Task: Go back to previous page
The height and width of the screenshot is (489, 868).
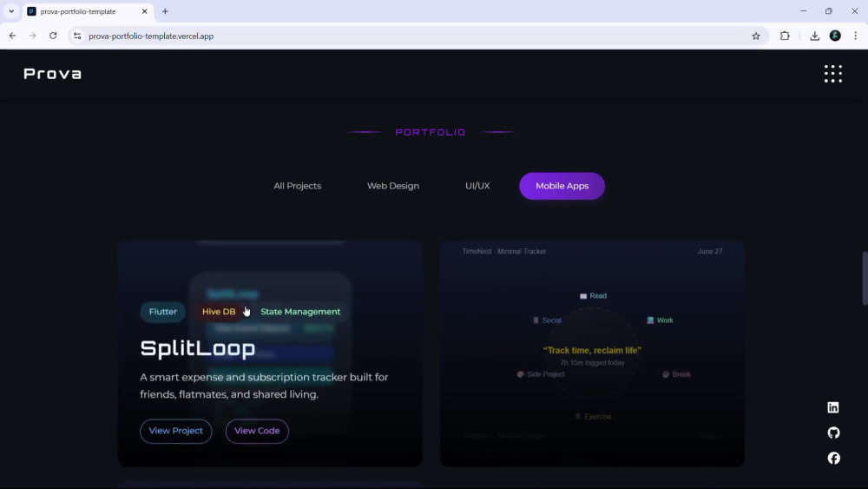Action: [12, 36]
